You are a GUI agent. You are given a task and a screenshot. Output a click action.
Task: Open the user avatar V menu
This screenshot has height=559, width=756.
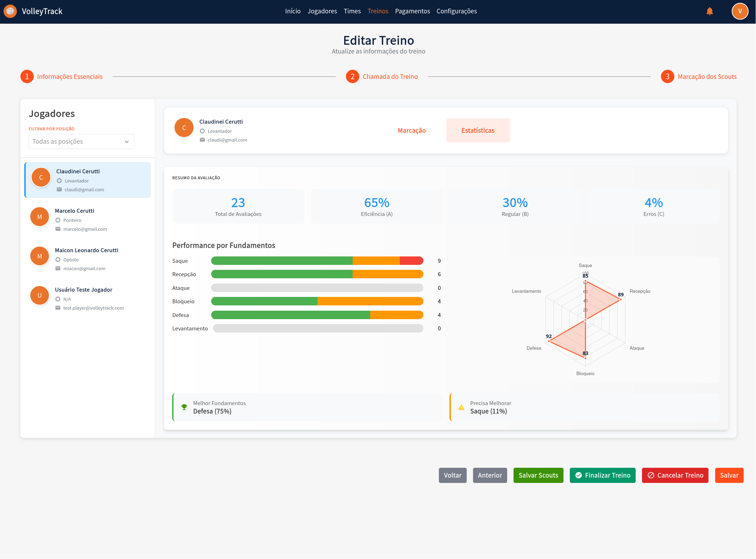pos(740,11)
